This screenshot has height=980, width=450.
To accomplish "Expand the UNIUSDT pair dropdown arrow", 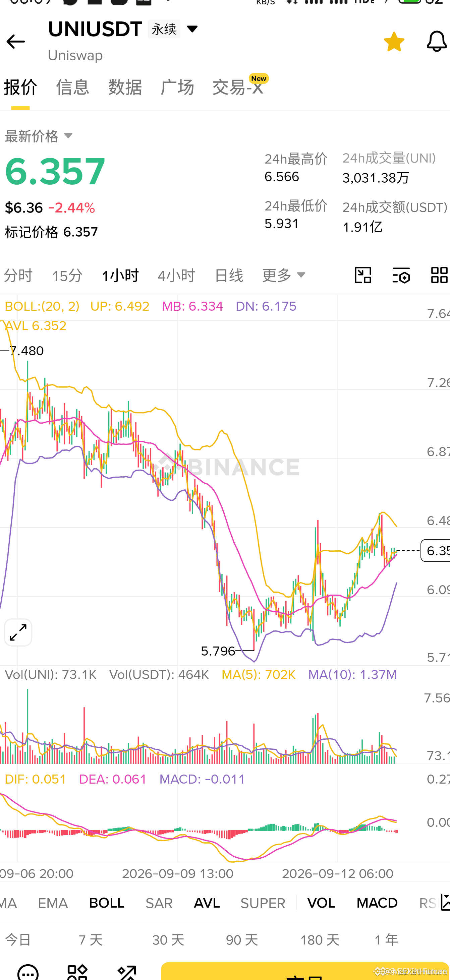I will pos(192,29).
